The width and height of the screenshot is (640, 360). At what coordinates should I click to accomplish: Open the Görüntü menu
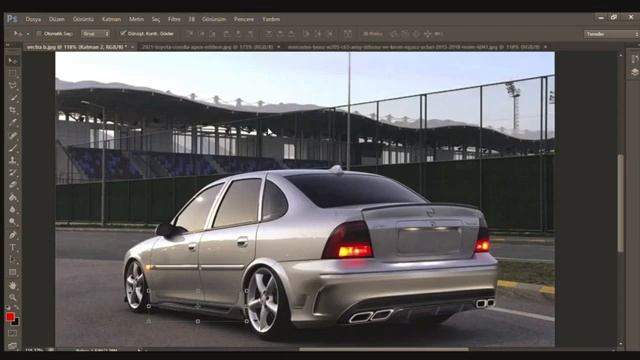(x=83, y=19)
